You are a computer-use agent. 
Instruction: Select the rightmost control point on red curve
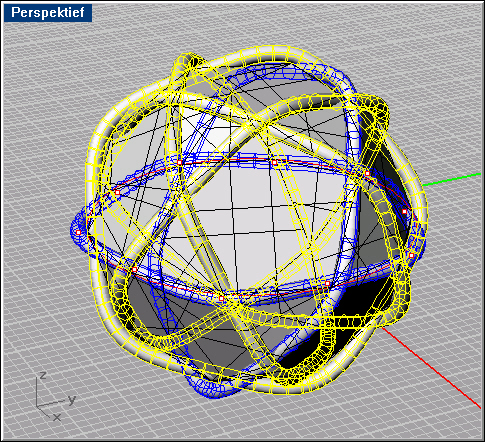tap(411, 255)
